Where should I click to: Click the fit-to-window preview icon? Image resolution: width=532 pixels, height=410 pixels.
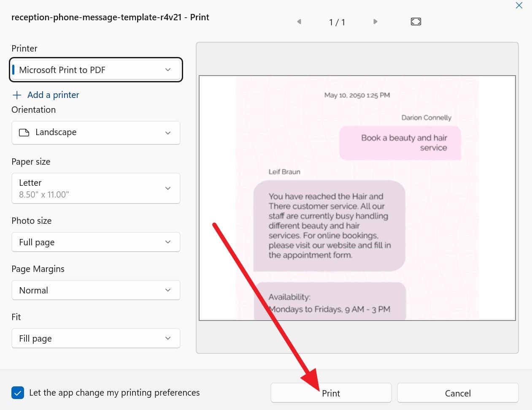point(416,21)
